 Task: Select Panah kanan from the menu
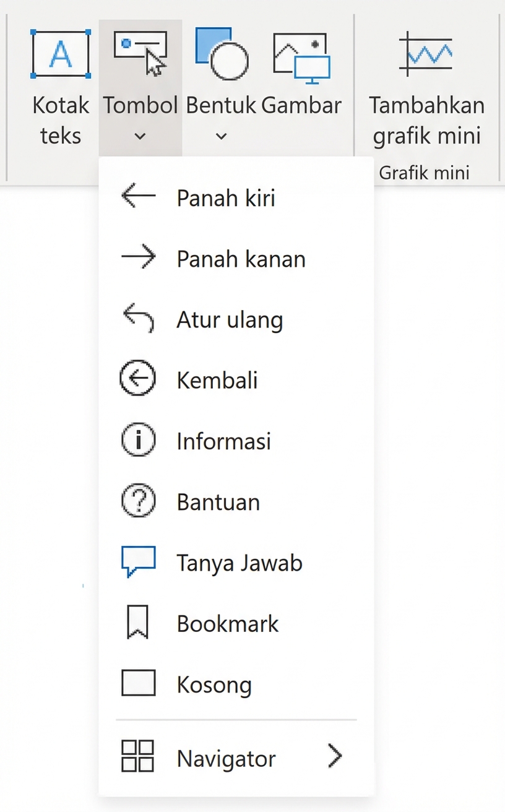click(x=240, y=258)
